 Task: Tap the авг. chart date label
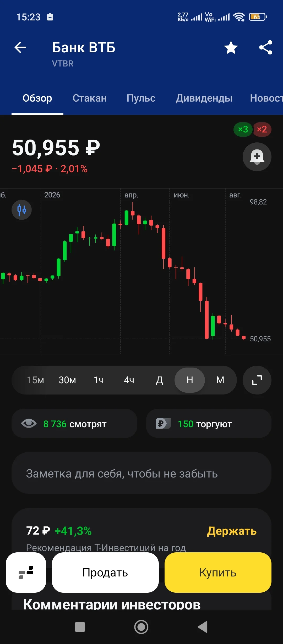point(236,195)
